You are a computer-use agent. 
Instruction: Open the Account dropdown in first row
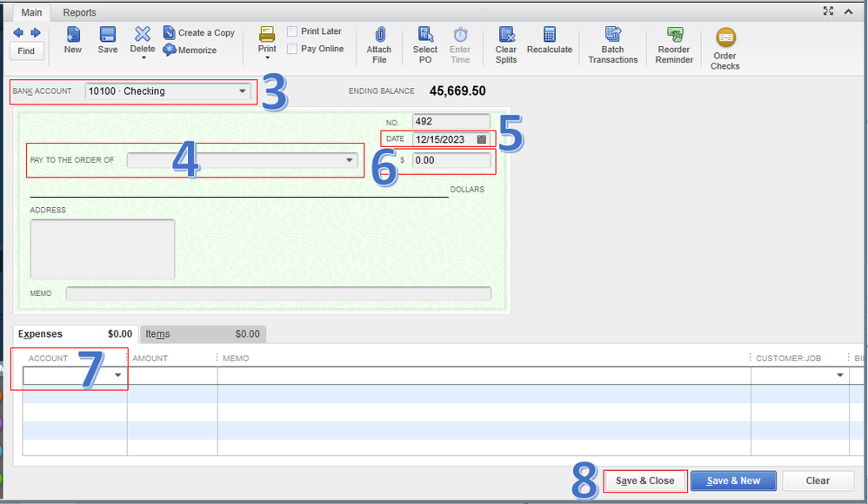point(118,375)
